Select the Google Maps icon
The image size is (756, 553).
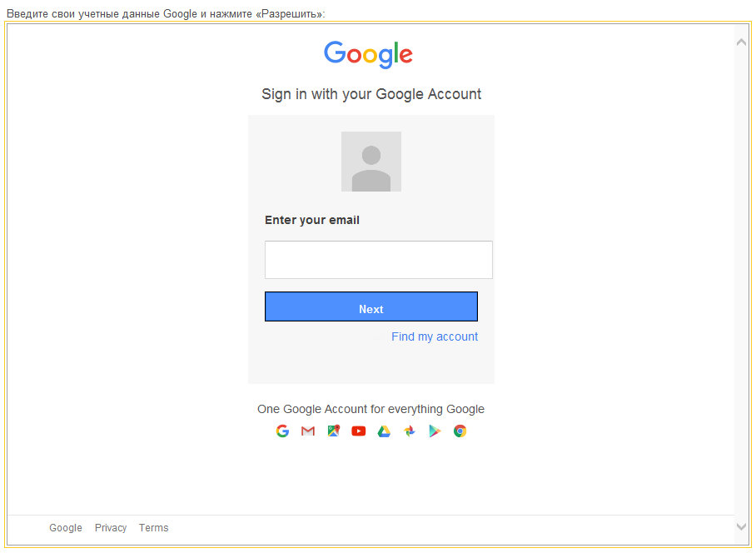[333, 431]
